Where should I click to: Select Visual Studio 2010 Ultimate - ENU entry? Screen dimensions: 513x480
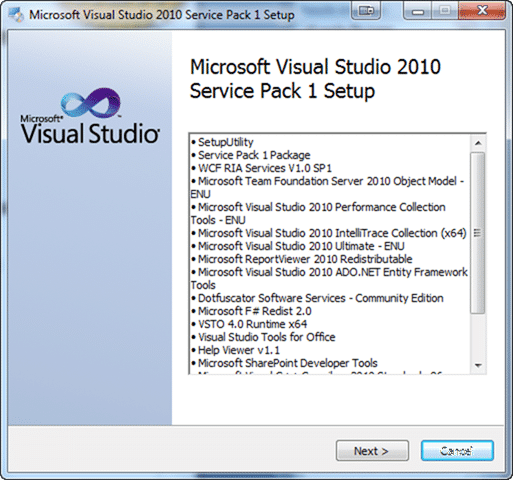click(x=298, y=246)
